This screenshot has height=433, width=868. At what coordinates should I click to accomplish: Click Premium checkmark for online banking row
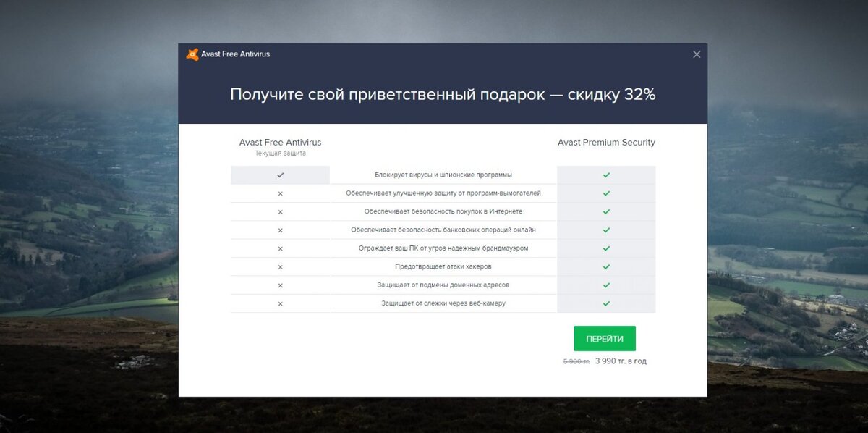(x=606, y=230)
